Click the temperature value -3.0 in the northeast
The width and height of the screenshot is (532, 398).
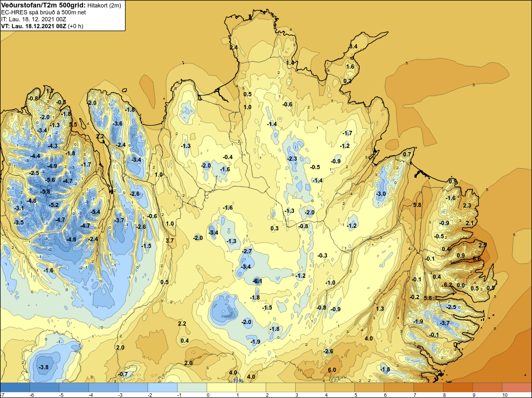[381, 194]
